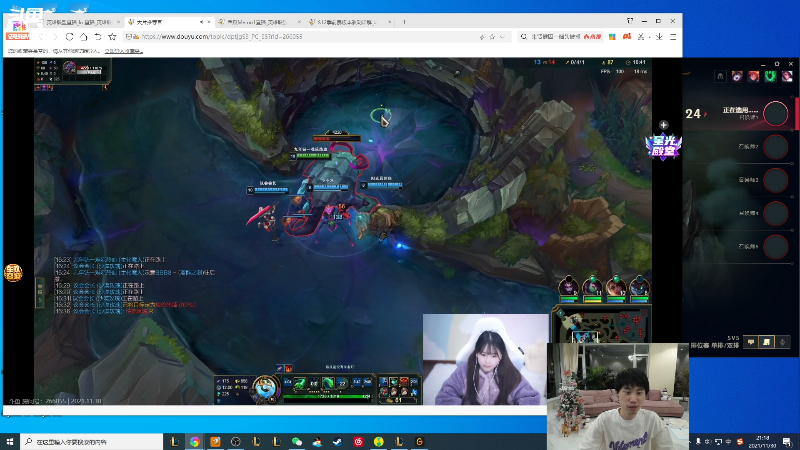The width and height of the screenshot is (800, 450).
Task: Toggle microphone in League client
Action: [x=783, y=342]
